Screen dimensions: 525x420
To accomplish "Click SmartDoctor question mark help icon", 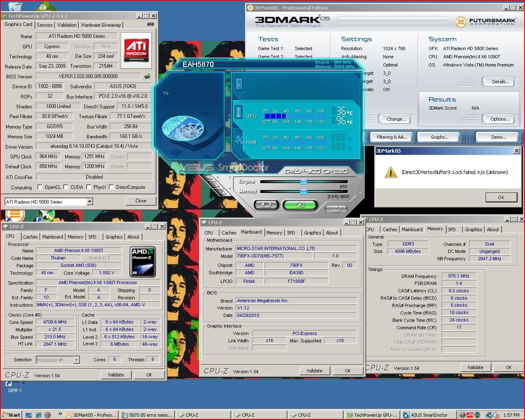I will [222, 192].
